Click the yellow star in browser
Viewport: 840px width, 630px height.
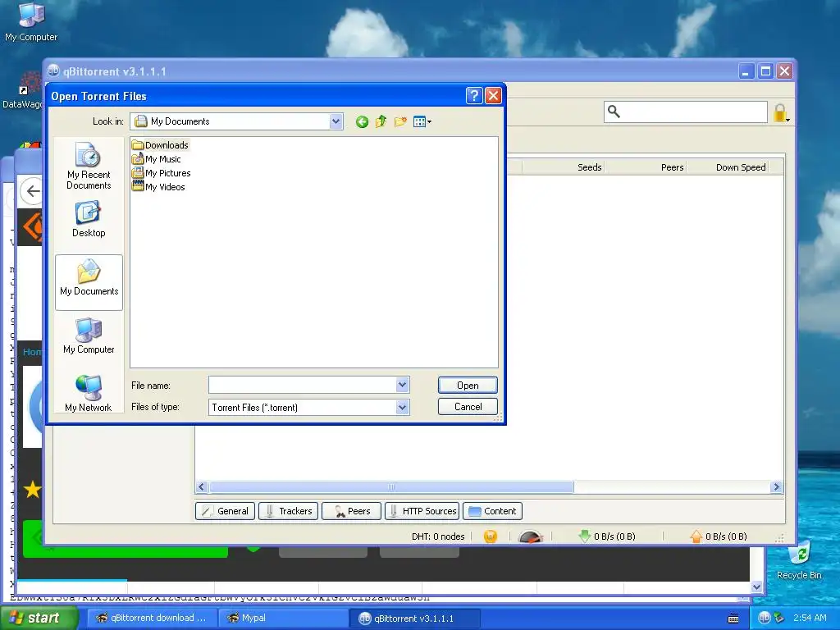click(33, 489)
